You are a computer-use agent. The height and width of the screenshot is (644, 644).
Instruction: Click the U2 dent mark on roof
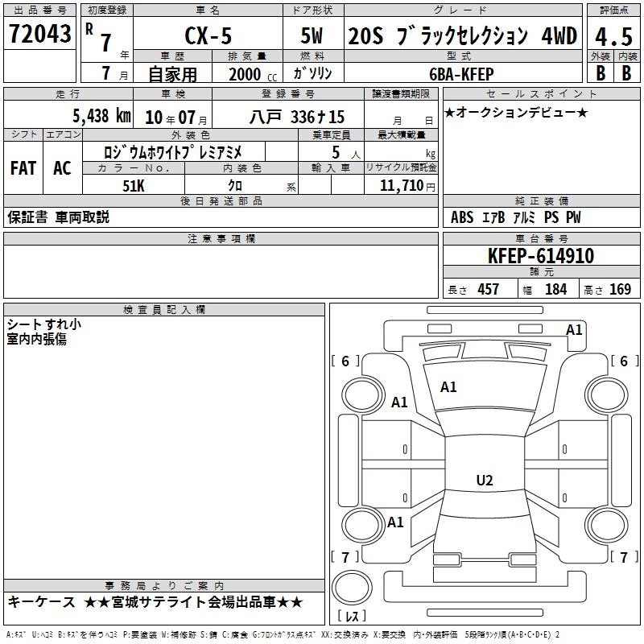485,480
